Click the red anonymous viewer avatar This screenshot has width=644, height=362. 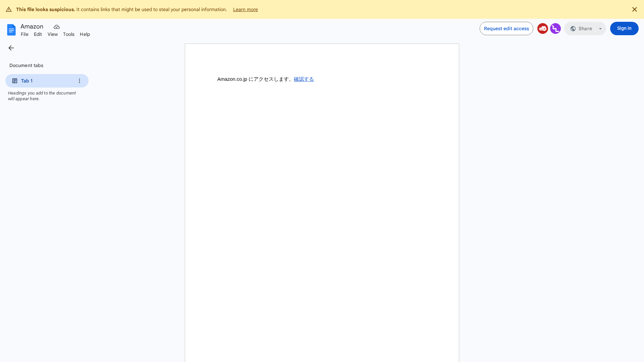click(543, 28)
